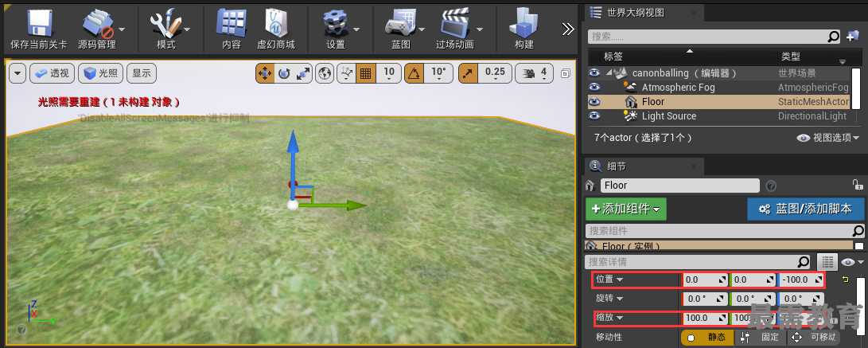Hide the Floor actor with eye
This screenshot has width=868, height=348.
click(x=594, y=101)
